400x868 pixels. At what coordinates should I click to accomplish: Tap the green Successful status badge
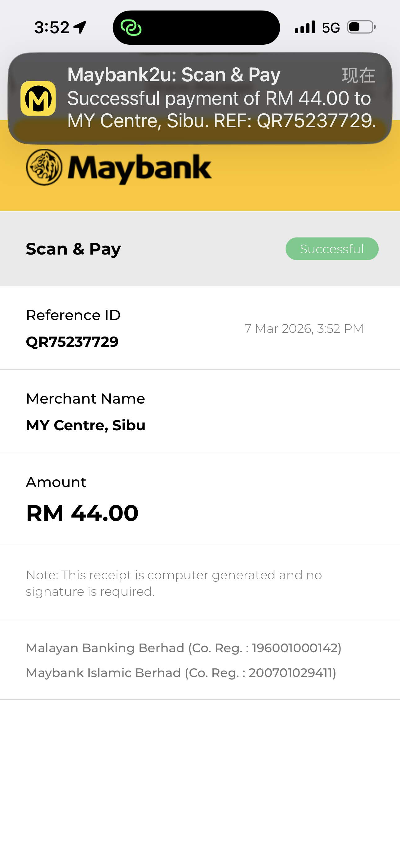tap(332, 249)
